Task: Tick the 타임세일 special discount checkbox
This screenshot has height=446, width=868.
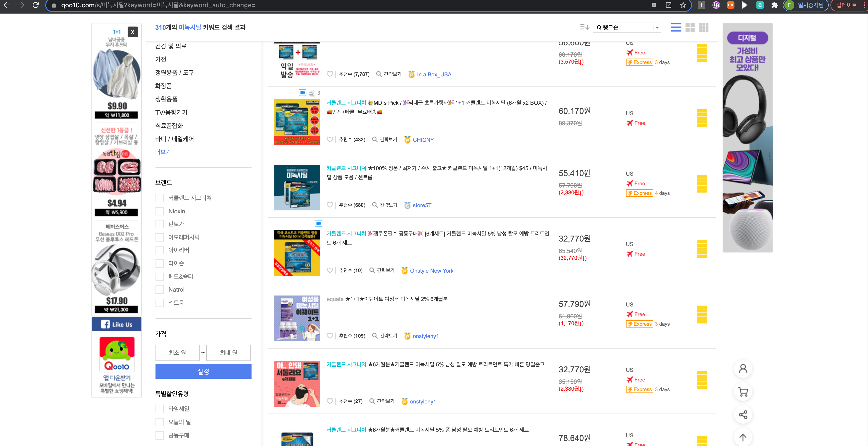Action: click(x=159, y=408)
